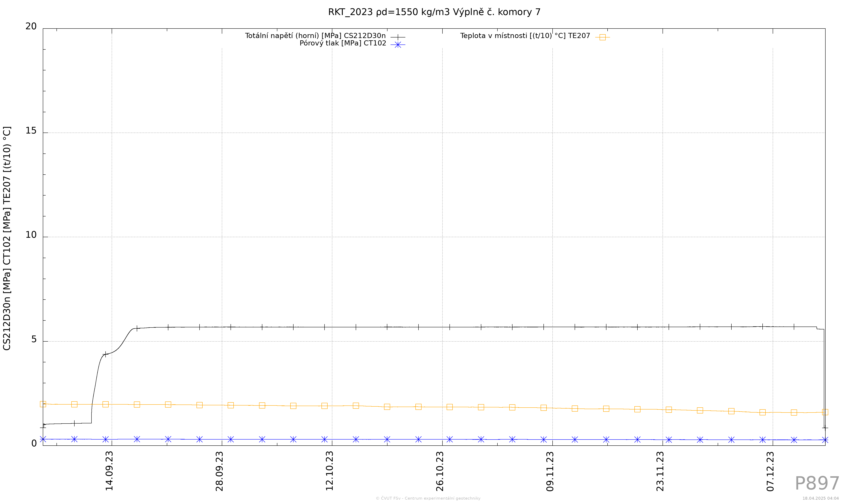Click y-axis value label '0'
Screen dimensions: 856x504
(x=34, y=444)
